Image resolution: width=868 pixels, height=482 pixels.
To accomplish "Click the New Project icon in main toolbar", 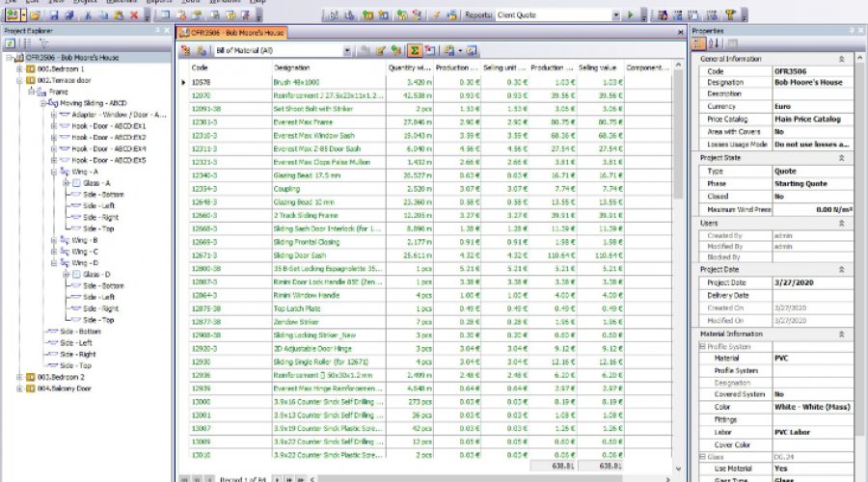I will [12, 14].
